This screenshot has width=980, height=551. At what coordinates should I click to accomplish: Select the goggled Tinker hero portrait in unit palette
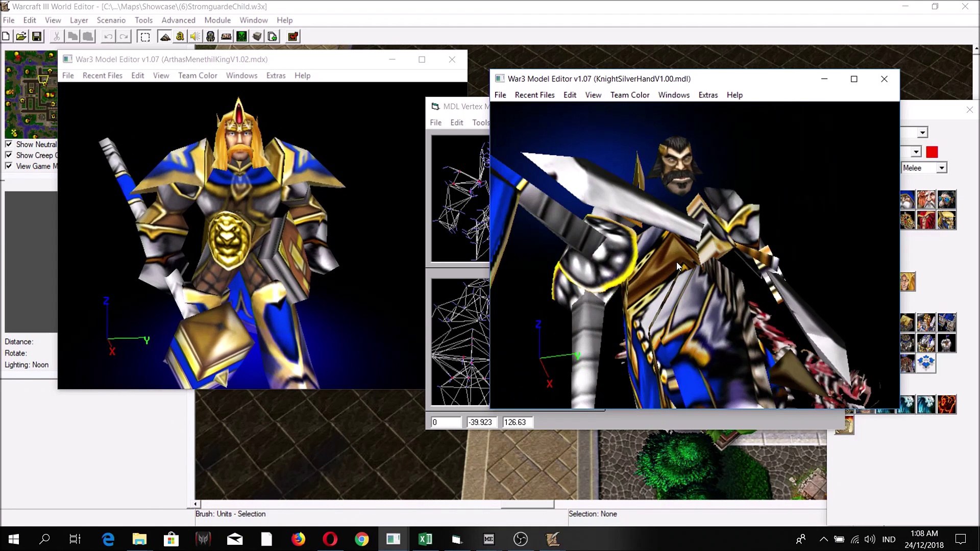pyautogui.click(x=947, y=199)
